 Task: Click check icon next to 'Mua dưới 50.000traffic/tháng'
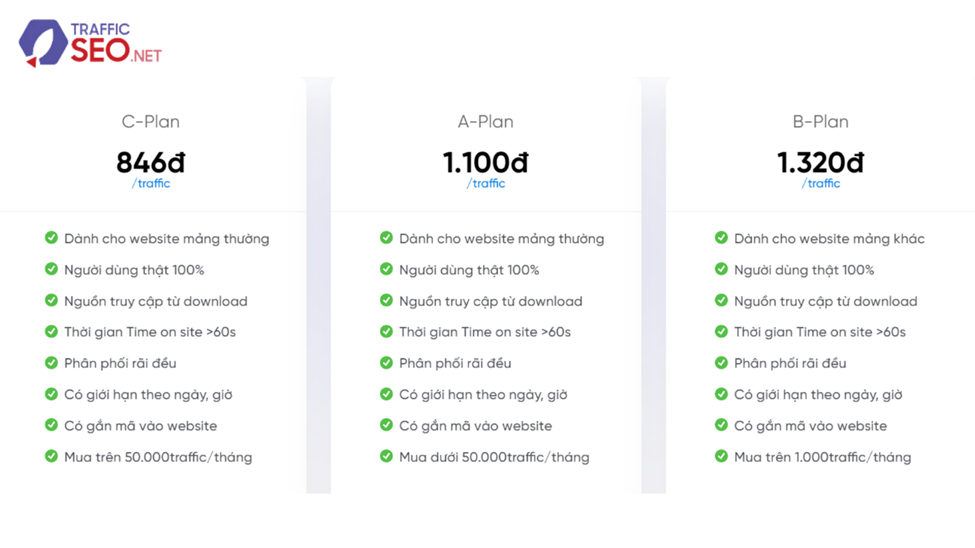(386, 457)
